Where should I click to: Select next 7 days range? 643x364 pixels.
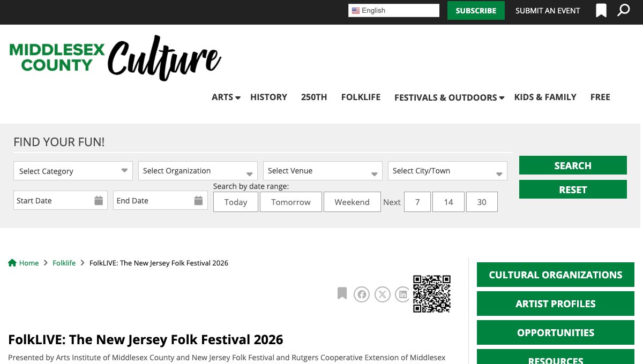point(417,202)
